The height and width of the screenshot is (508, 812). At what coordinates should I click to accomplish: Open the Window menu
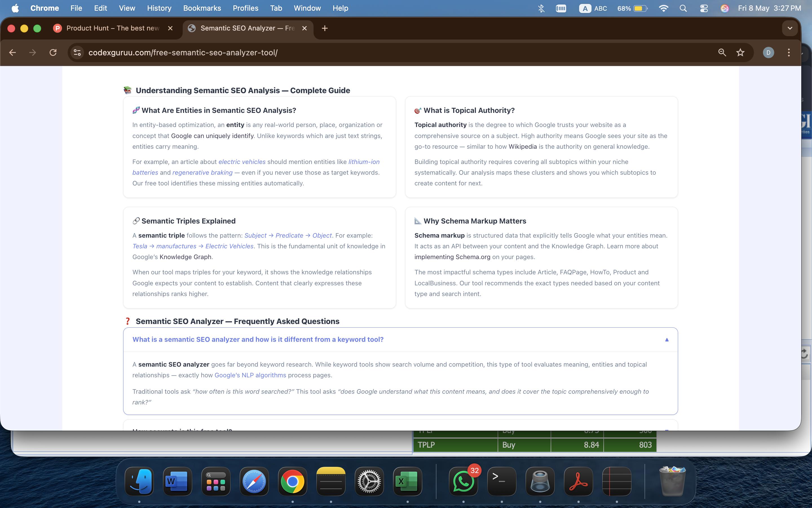(307, 8)
